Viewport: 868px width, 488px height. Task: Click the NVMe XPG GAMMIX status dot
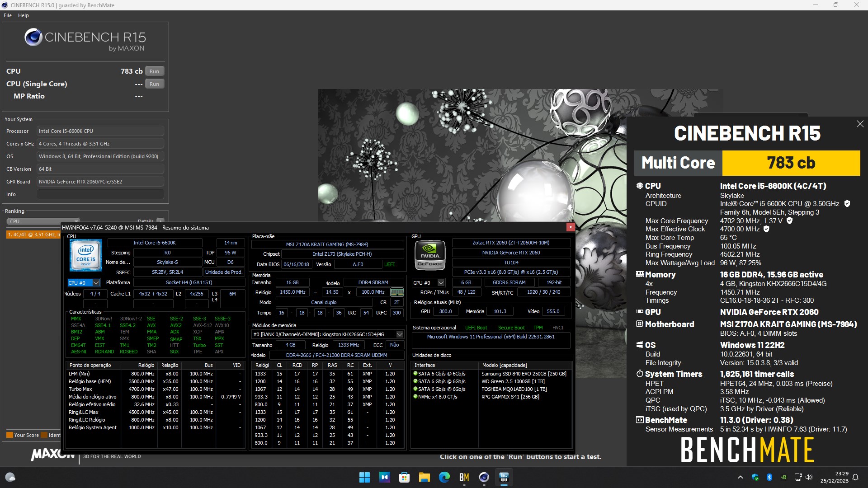[415, 397]
